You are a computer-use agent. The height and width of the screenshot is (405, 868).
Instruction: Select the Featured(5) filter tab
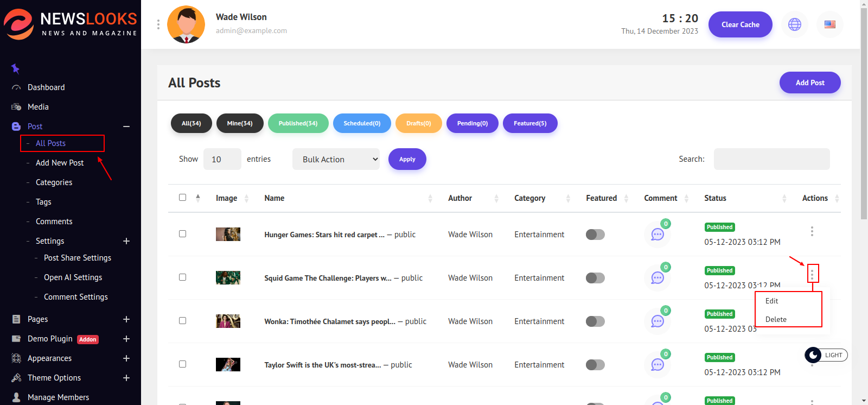click(529, 123)
